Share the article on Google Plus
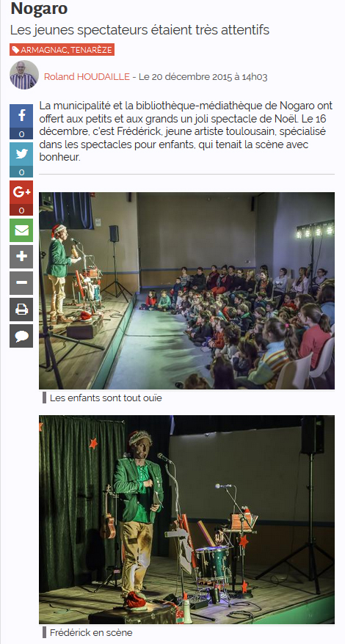The height and width of the screenshot is (644, 345). (x=21, y=193)
